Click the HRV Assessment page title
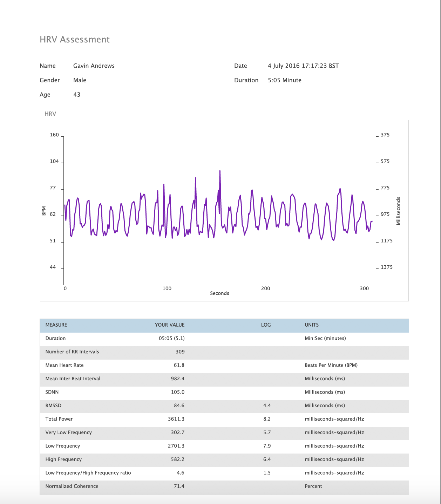This screenshot has width=441, height=504. [x=75, y=39]
